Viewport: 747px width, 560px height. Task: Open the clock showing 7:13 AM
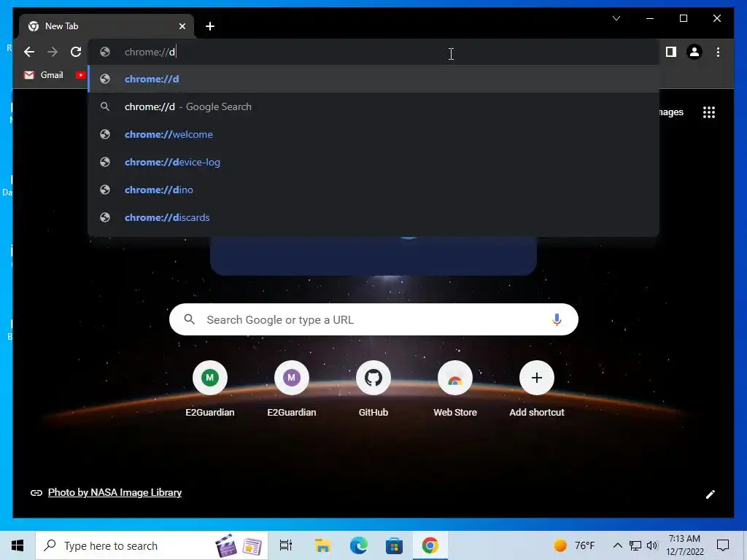(684, 545)
